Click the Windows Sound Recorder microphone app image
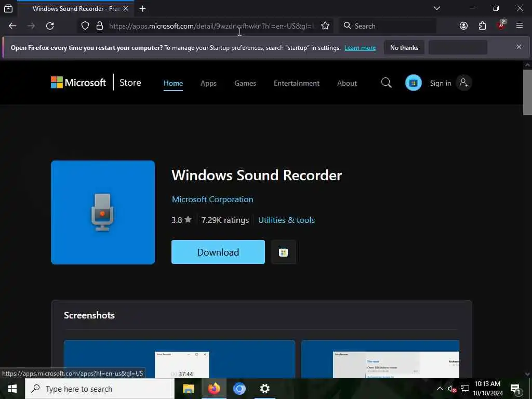Screen dimensions: 532x399 coord(103,212)
